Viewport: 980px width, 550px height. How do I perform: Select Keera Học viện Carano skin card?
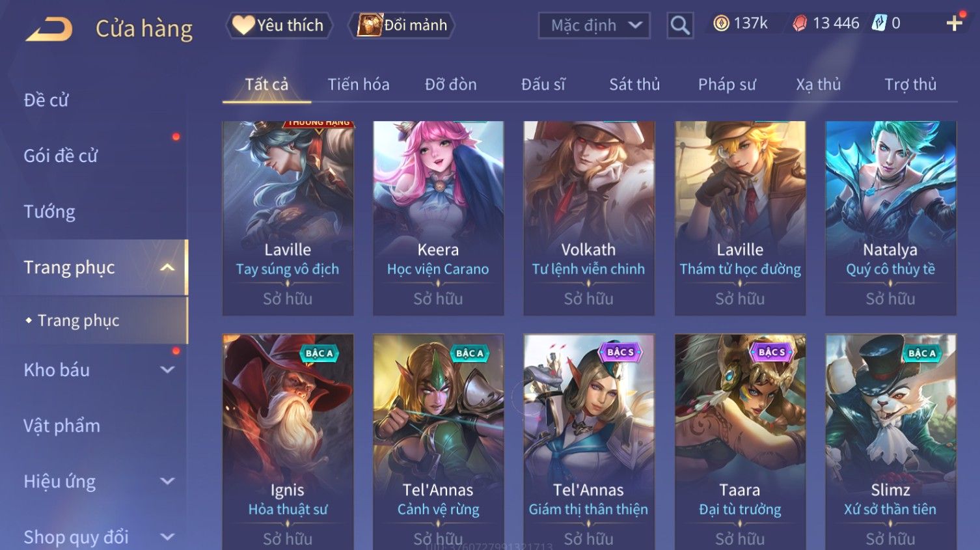[x=438, y=218]
